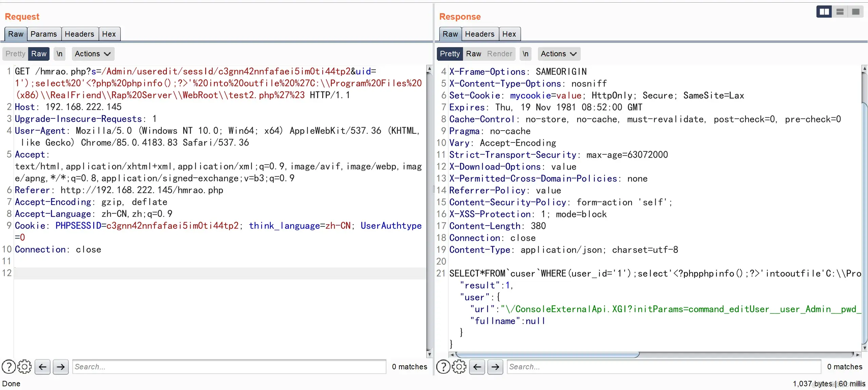Open request search help icon
868x390 pixels.
[8, 367]
